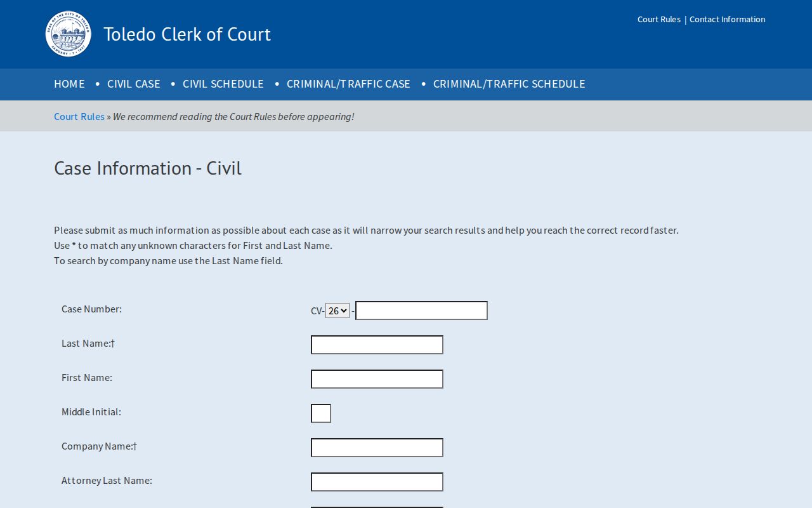Follow the Court Rules link in gray banner
Screen dimensions: 812x508
79,116
